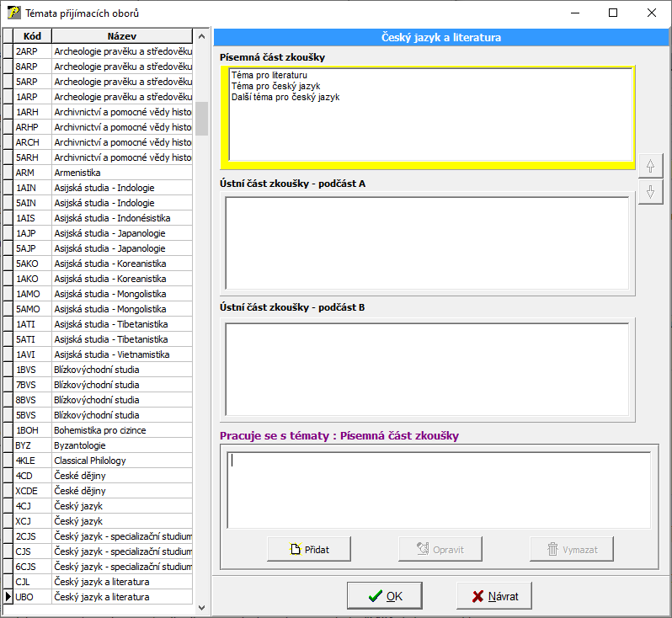Click the Návrat button
Image resolution: width=672 pixels, height=618 pixels.
(494, 596)
